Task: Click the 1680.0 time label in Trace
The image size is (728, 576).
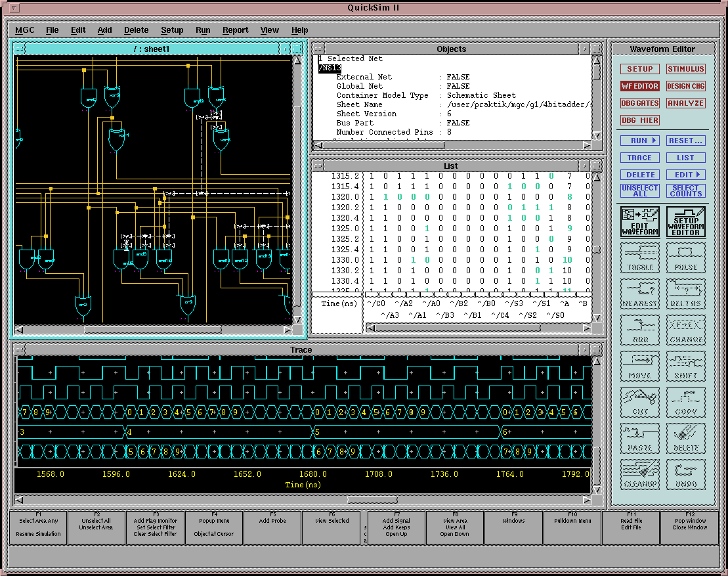Action: (312, 474)
